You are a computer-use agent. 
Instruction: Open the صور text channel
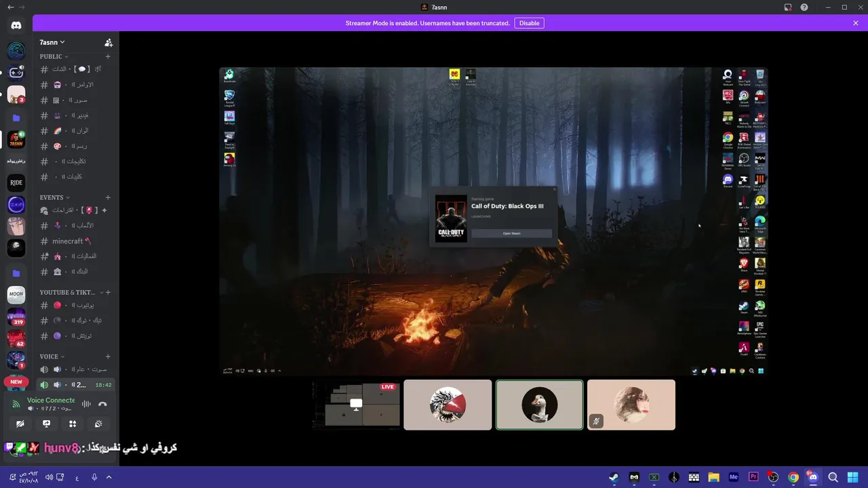[x=76, y=100]
